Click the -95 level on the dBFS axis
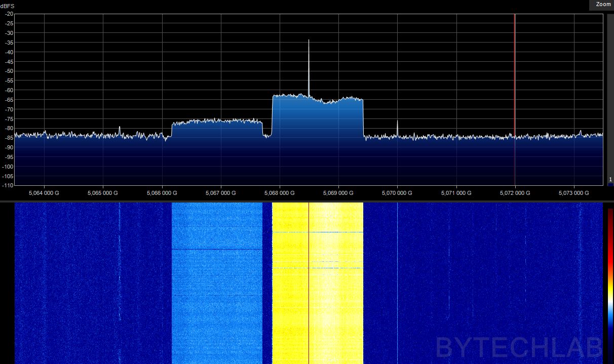Screen dimensions: 614x364 click(9, 157)
